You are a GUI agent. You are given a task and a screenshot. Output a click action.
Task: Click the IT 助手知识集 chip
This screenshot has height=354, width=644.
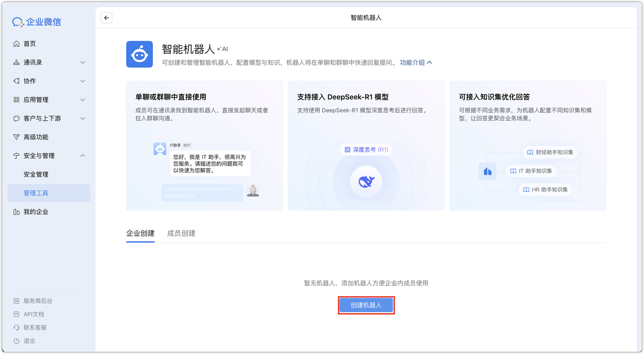pyautogui.click(x=531, y=171)
